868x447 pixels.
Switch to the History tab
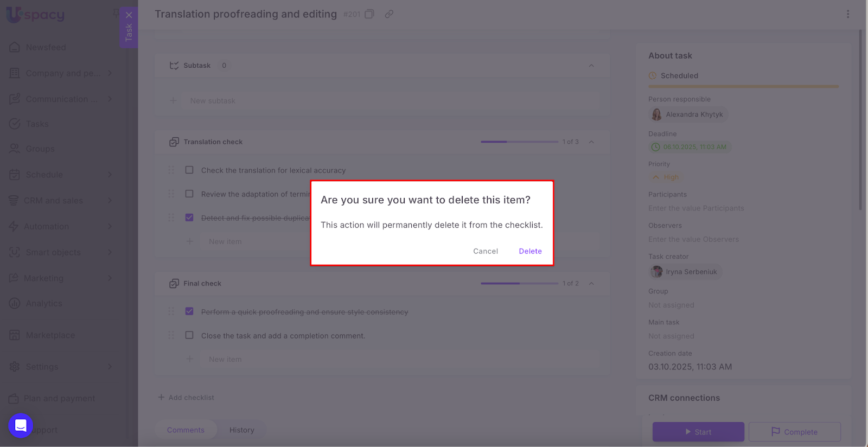coord(241,430)
